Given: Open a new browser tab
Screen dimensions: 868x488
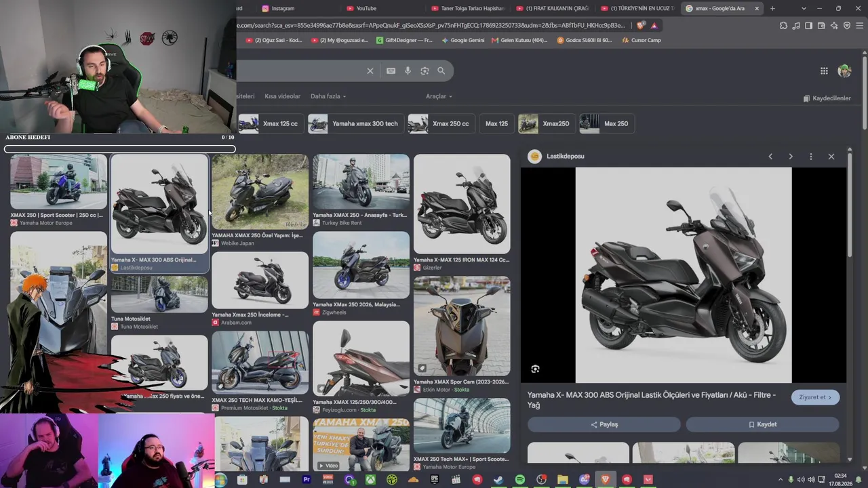Looking at the screenshot, I should 772,8.
